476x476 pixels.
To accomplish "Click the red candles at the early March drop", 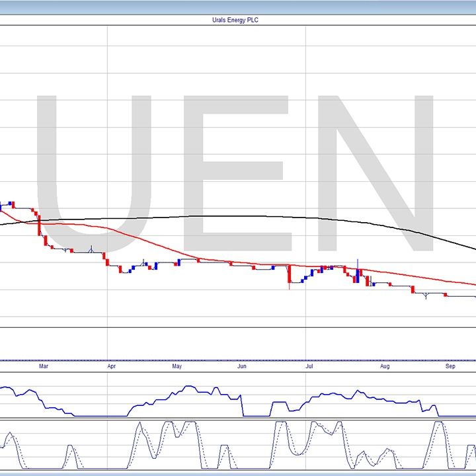I will coord(40,228).
